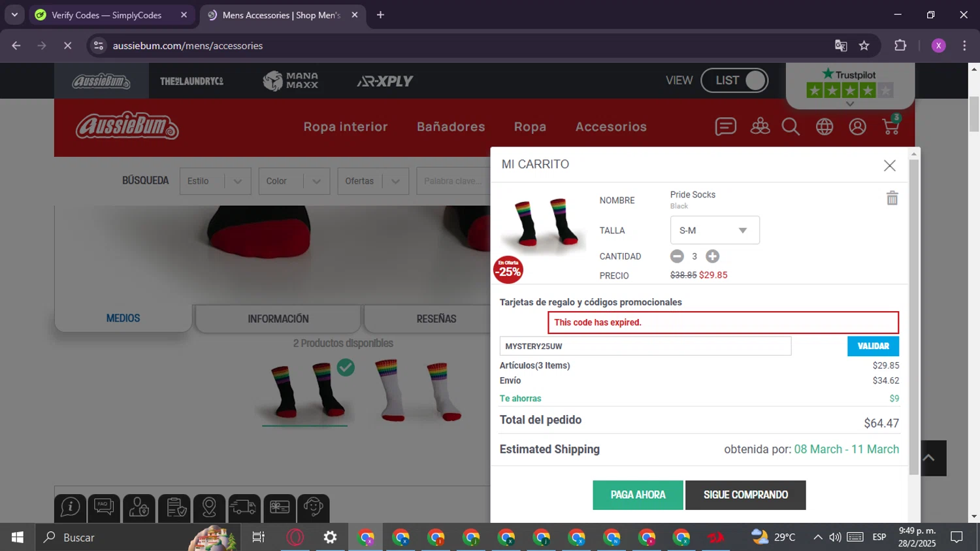
Task: Open a new browser tab
Action: coord(380,15)
